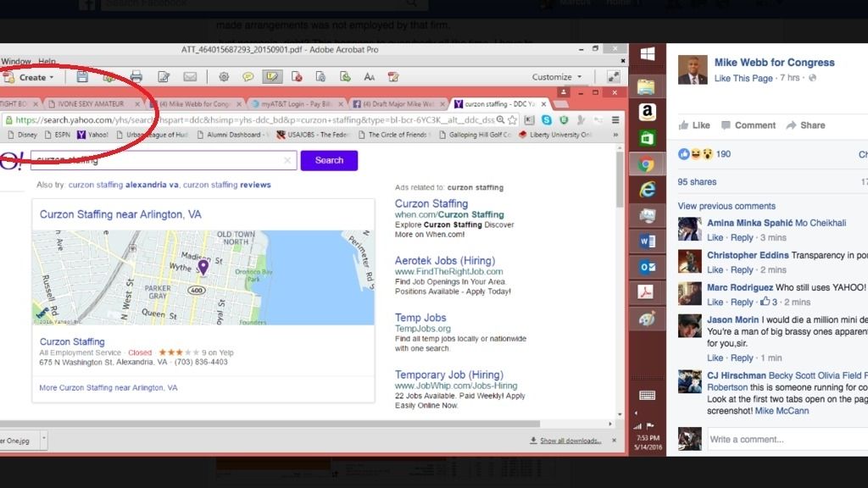The width and height of the screenshot is (868, 488).
Task: Open the Help menu in Acrobat
Action: coord(47,61)
